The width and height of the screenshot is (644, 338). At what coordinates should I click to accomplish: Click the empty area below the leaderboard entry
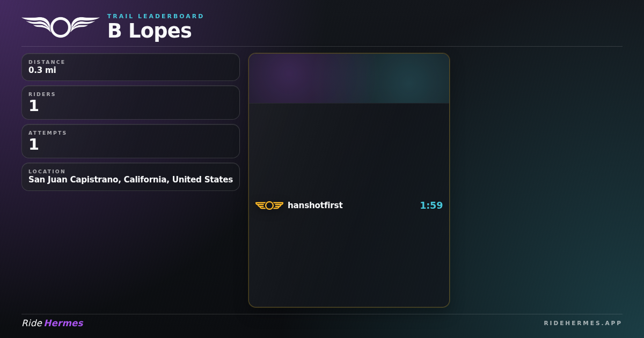349,260
